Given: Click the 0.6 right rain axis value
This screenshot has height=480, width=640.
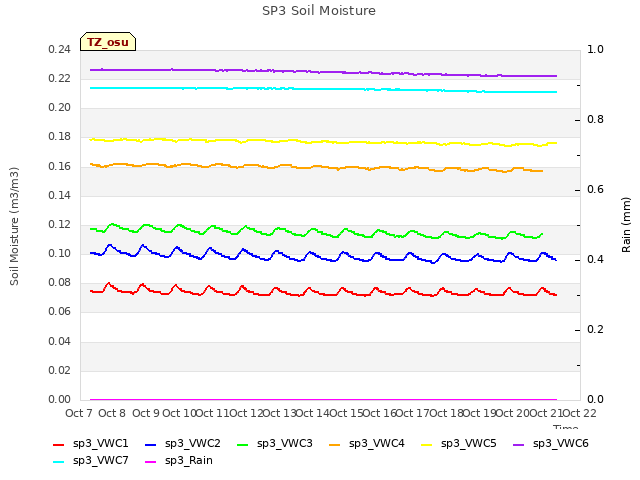Looking at the screenshot, I should pyautogui.click(x=596, y=190).
